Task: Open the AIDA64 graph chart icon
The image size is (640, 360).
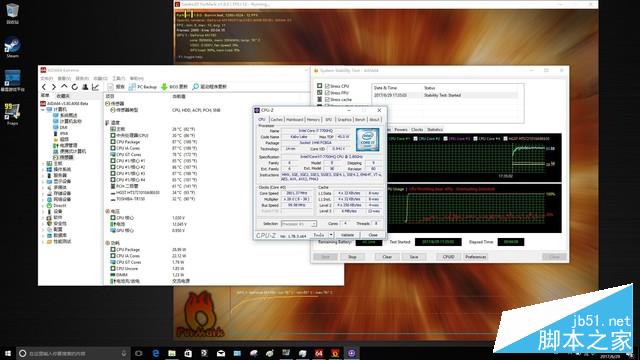Action: pyautogui.click(x=96, y=87)
